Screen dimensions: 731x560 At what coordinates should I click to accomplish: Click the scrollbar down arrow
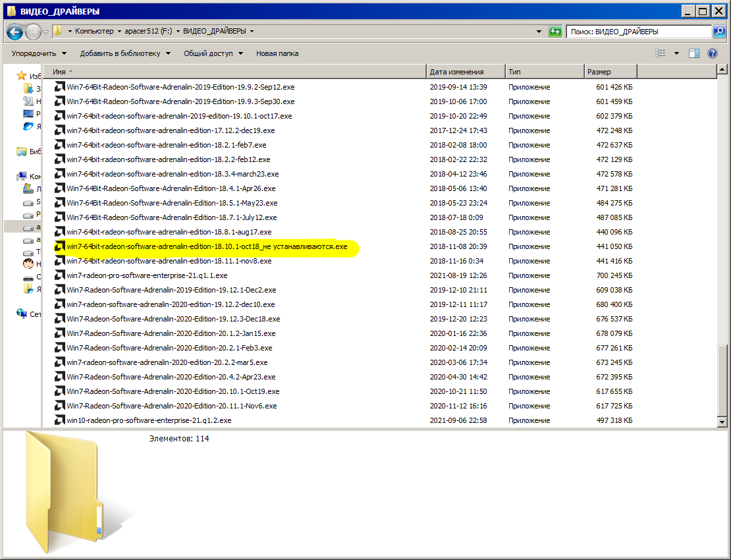point(722,422)
